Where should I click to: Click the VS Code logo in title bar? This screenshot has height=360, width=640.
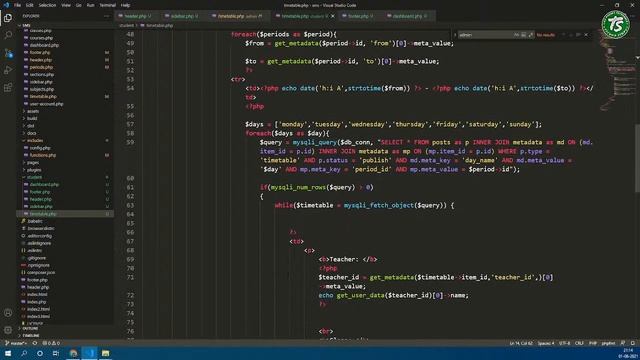click(6, 5)
